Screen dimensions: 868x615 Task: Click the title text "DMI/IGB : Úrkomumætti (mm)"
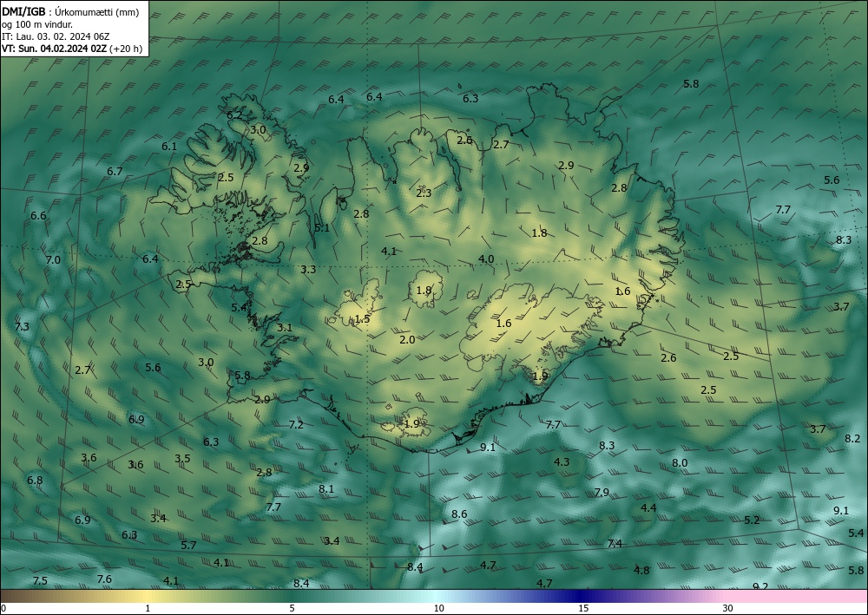click(x=70, y=11)
